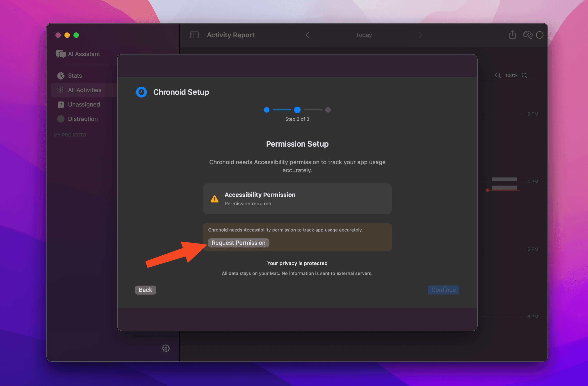Screen dimensions: 588x386
Task: Select the Distraction circle icon
Action: coord(61,119)
